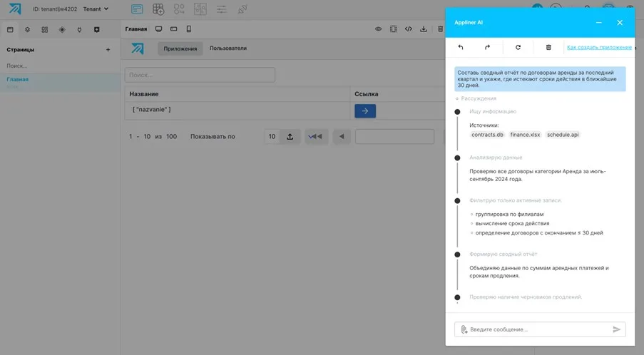Screen dimensions: 644x355
Task: Add a new page with plus icon
Action: (108, 50)
